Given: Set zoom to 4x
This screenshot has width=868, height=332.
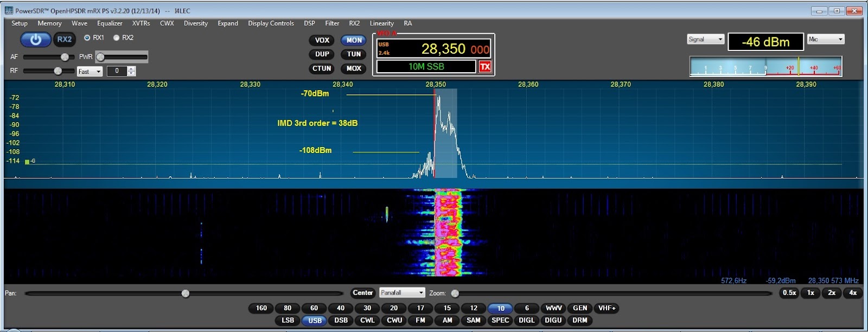Looking at the screenshot, I should pyautogui.click(x=853, y=292).
